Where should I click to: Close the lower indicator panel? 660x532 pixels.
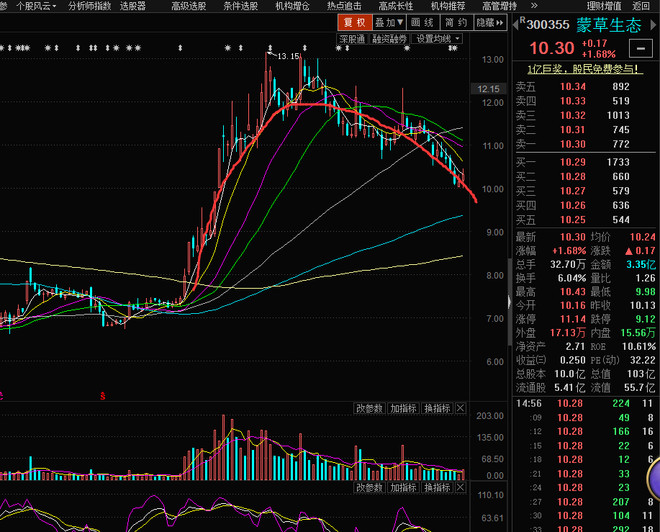pyautogui.click(x=460, y=487)
